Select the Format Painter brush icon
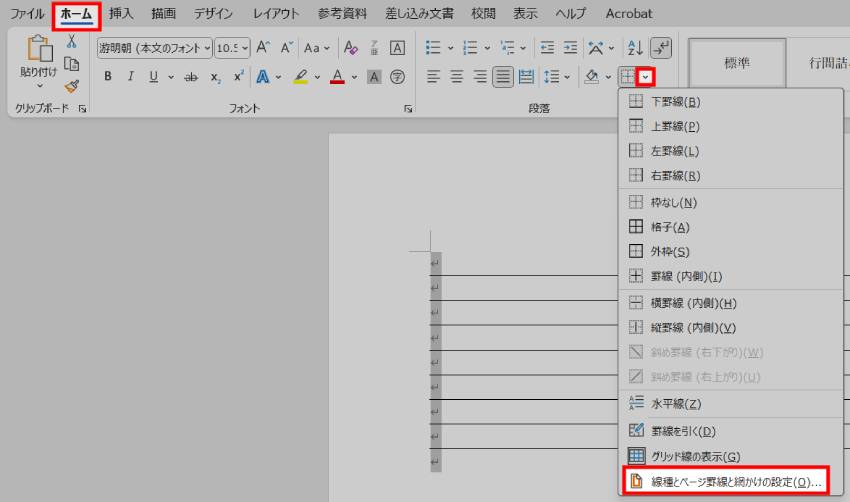 [71, 86]
